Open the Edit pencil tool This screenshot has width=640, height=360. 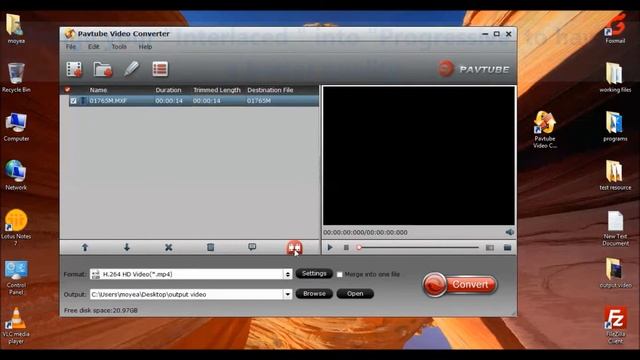pyautogui.click(x=131, y=69)
